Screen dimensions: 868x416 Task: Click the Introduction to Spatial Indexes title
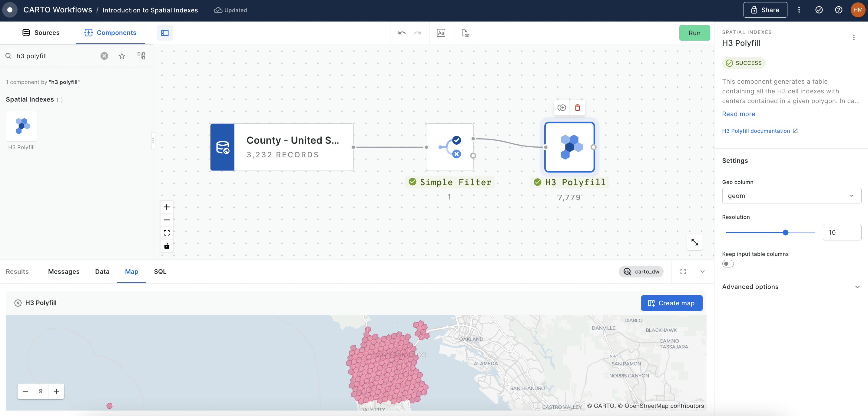[x=150, y=10]
